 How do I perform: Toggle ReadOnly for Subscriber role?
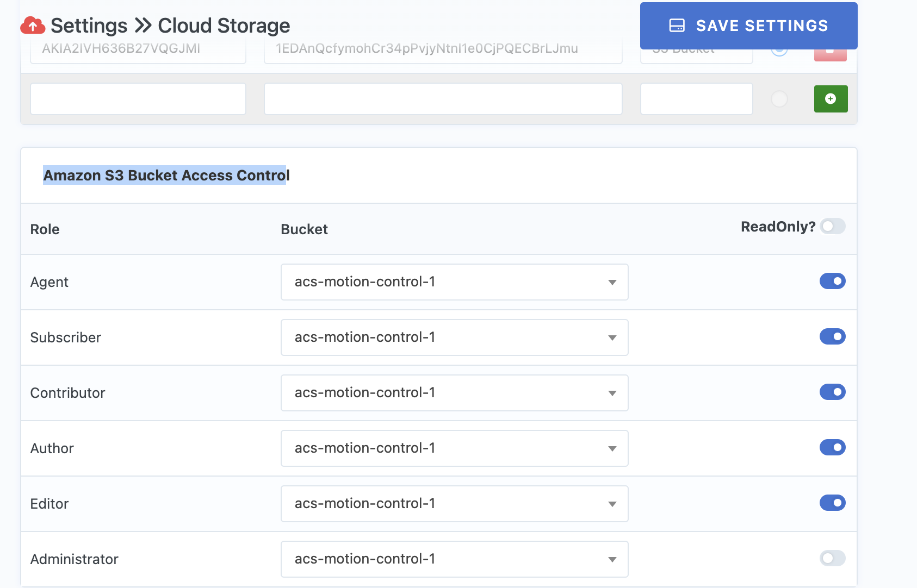833,336
